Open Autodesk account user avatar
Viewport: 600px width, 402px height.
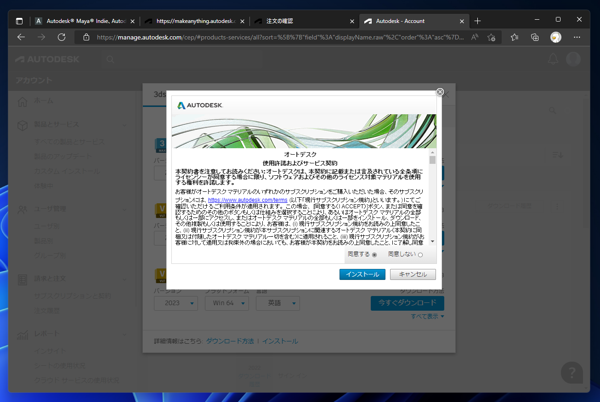573,59
